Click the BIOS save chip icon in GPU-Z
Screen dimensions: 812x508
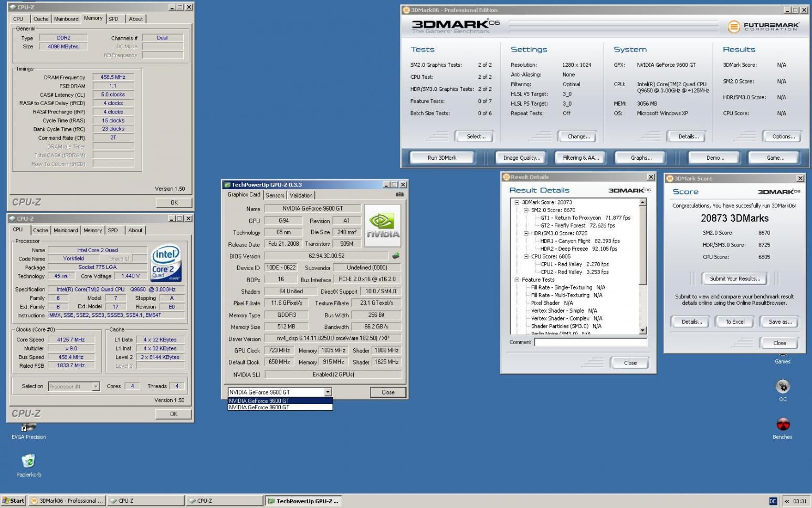(396, 256)
